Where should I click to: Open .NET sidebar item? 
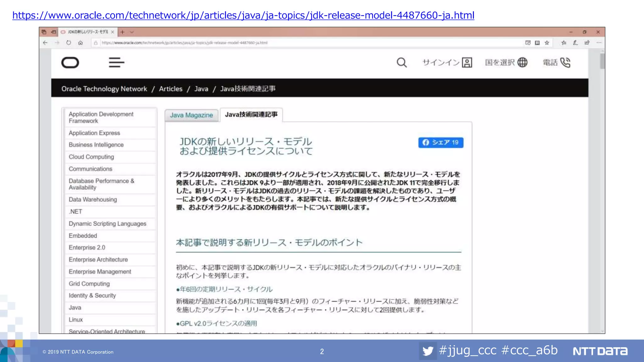click(x=110, y=212)
